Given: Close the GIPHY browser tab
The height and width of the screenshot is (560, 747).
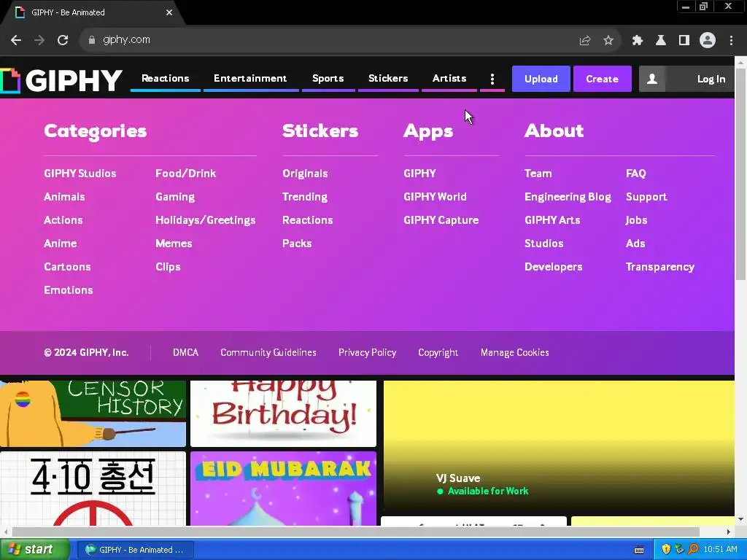Looking at the screenshot, I should [x=169, y=12].
